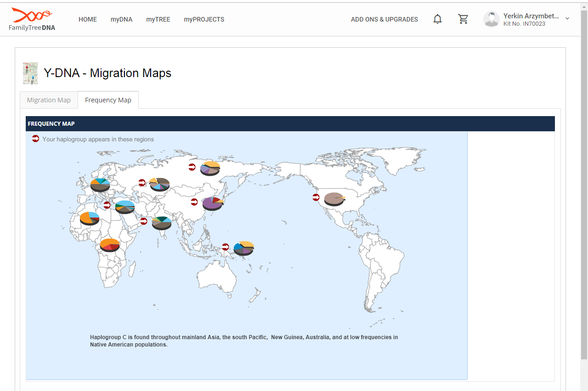This screenshot has width=588, height=391.
Task: Expand the account dropdown chevron
Action: point(567,19)
